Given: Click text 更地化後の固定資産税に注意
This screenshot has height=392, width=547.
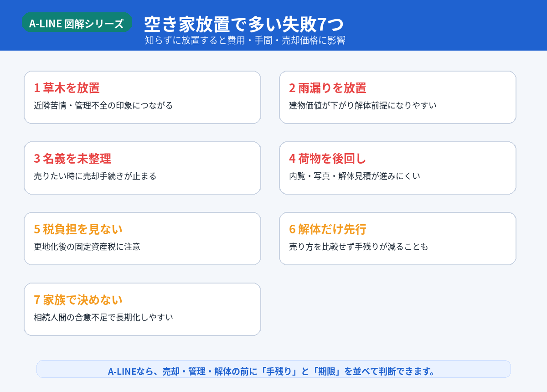Looking at the screenshot, I should [87, 247].
